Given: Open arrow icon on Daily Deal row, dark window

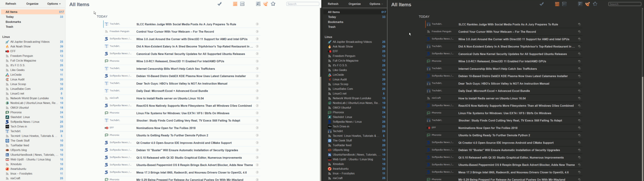Looking at the screenshot, I should coord(579,91).
